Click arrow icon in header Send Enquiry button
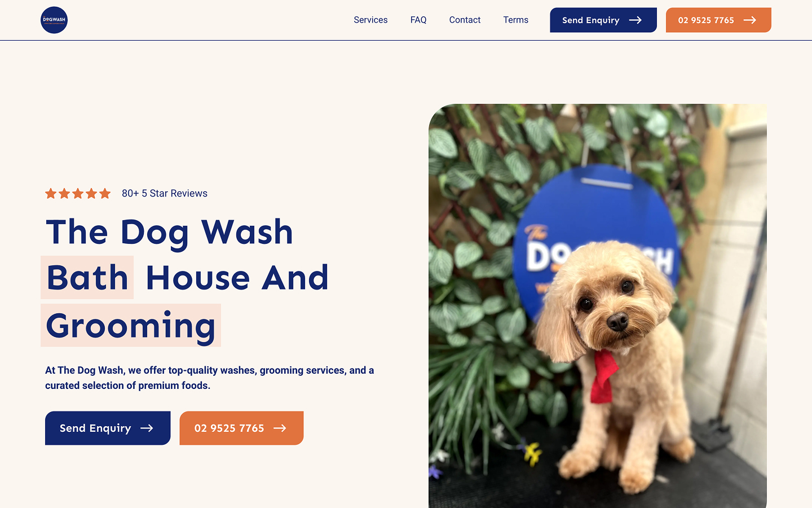The width and height of the screenshot is (812, 508). 636,20
